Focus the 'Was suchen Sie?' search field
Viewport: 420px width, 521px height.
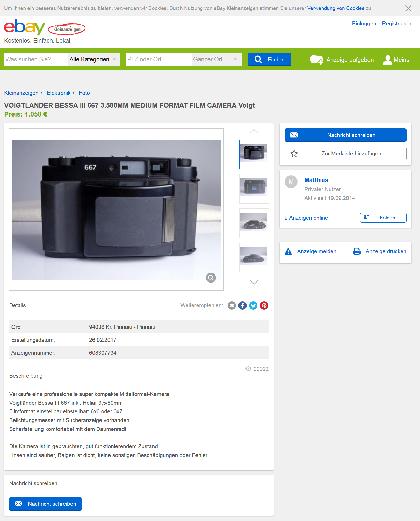(x=36, y=59)
